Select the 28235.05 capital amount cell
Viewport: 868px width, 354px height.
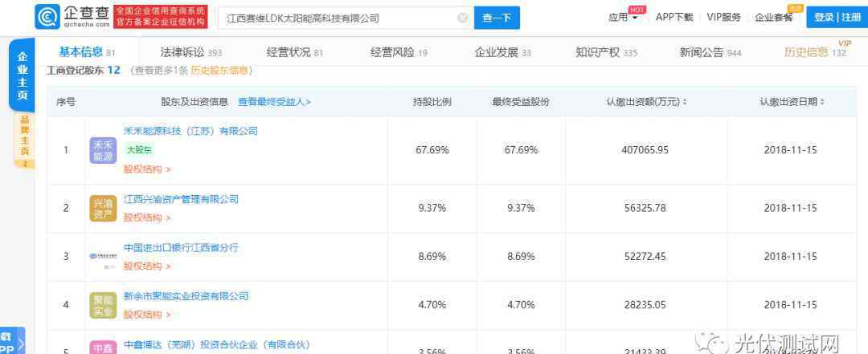[645, 305]
